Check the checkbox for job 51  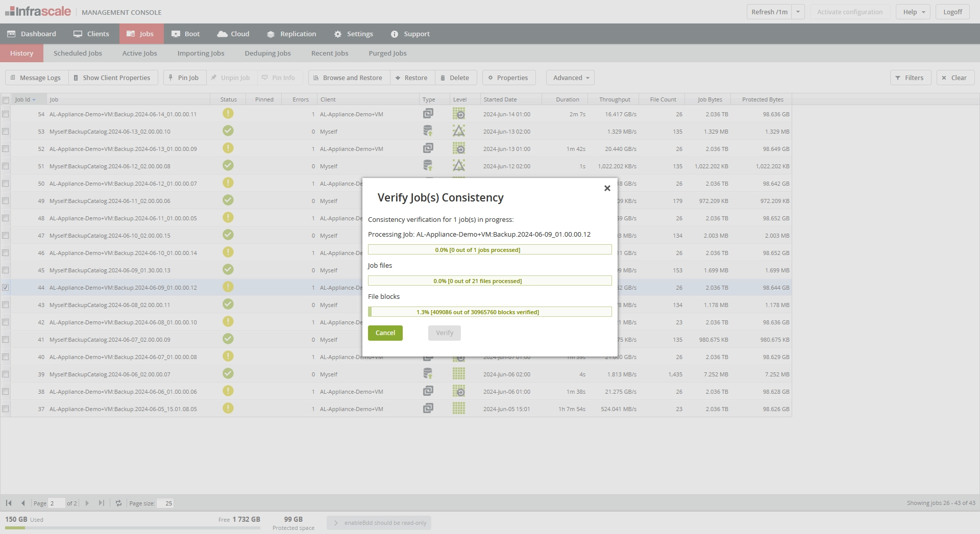click(6, 166)
